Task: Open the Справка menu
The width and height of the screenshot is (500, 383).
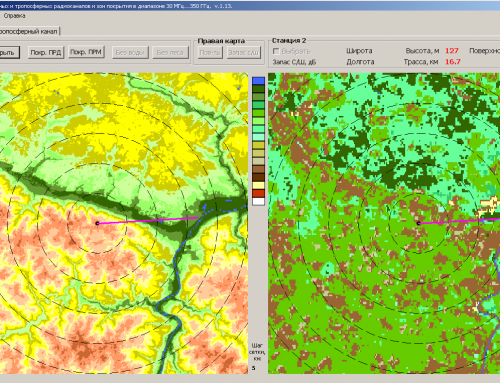Action: tap(14, 16)
